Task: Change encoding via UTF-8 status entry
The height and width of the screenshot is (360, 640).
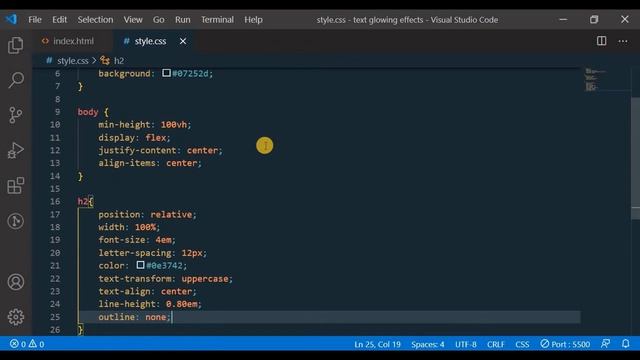Action: [466, 344]
